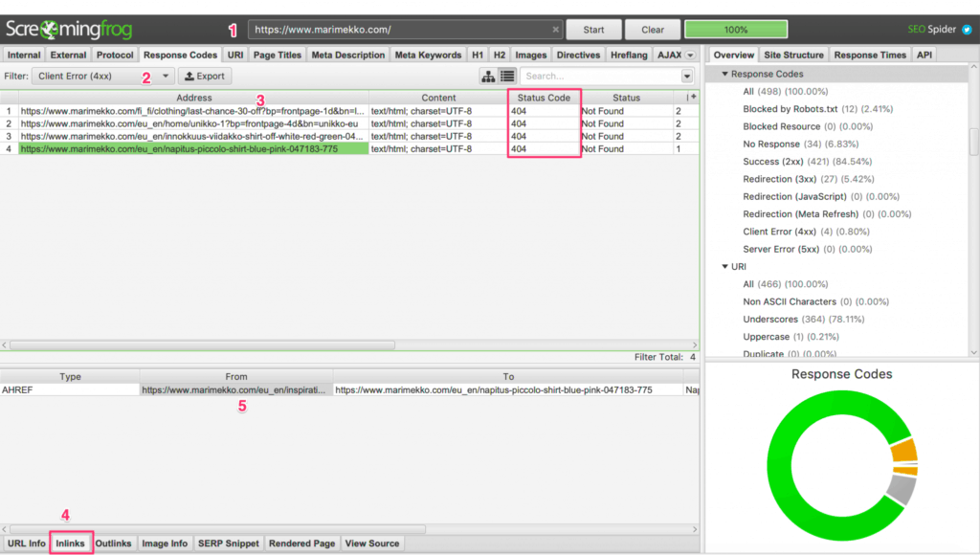Click the Clear button
The image size is (980, 555).
coord(652,30)
